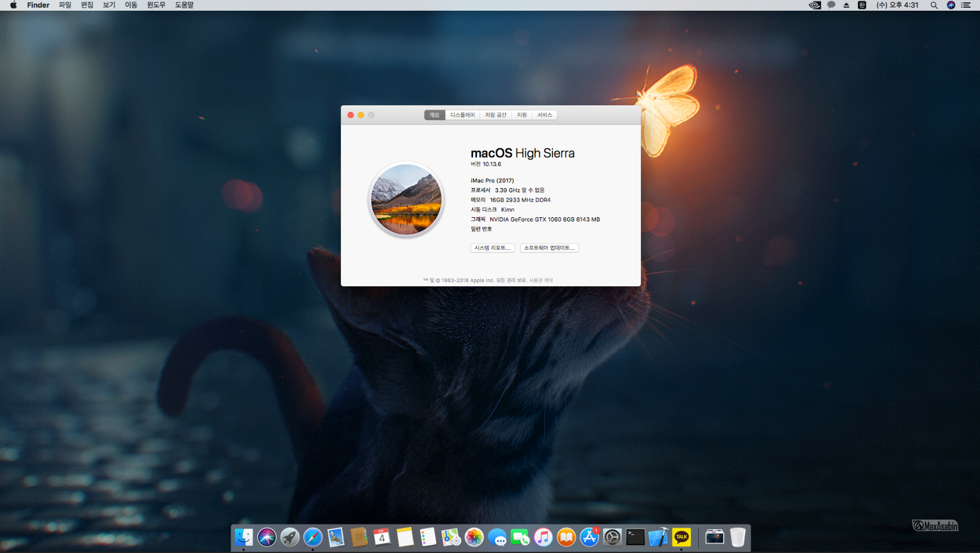Viewport: 980px width, 553px height.
Task: Open the Apple menu
Action: pos(13,5)
